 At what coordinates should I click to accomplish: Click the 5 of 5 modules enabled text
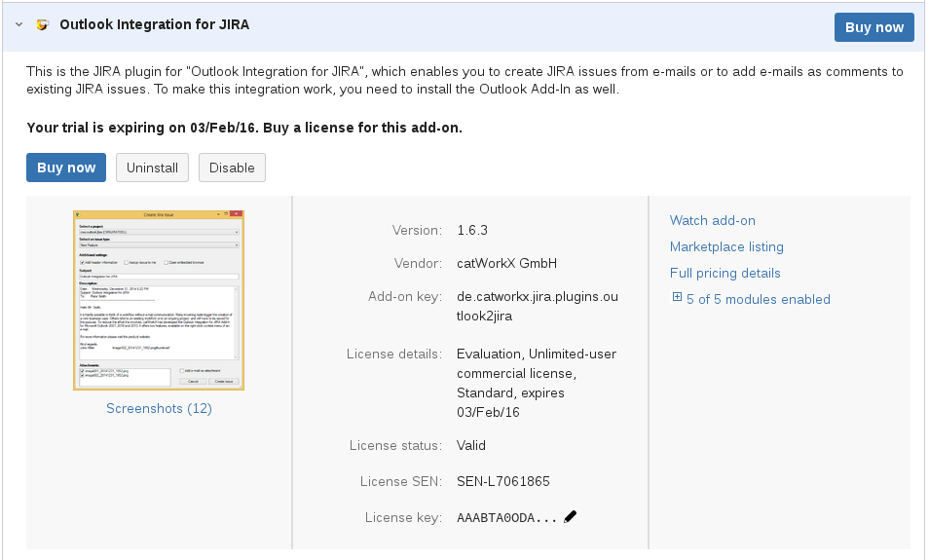[x=758, y=299]
